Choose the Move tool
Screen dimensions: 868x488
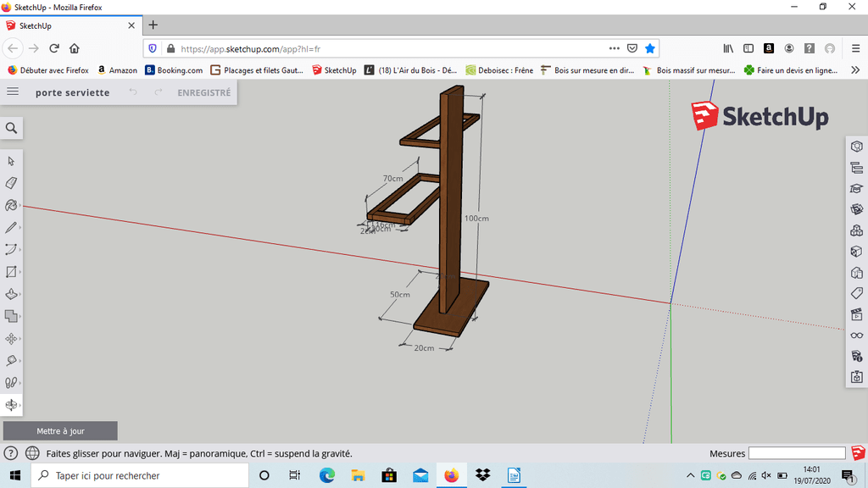tap(11, 338)
